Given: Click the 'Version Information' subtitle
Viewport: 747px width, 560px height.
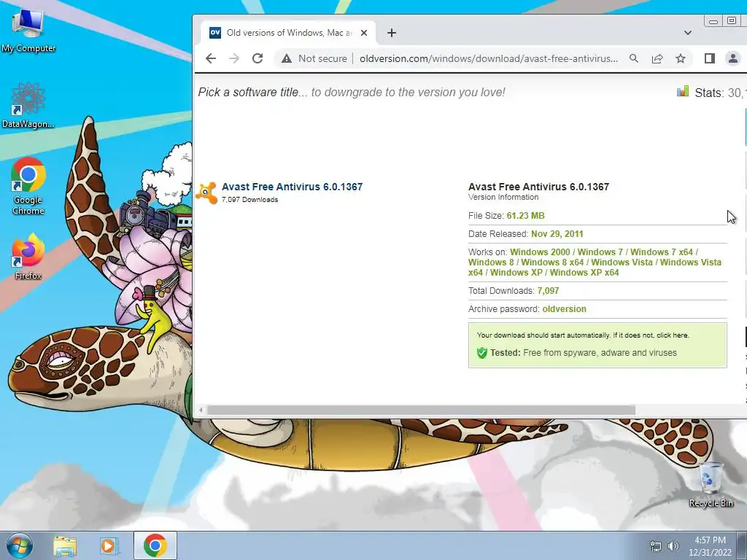Looking at the screenshot, I should pos(503,197).
